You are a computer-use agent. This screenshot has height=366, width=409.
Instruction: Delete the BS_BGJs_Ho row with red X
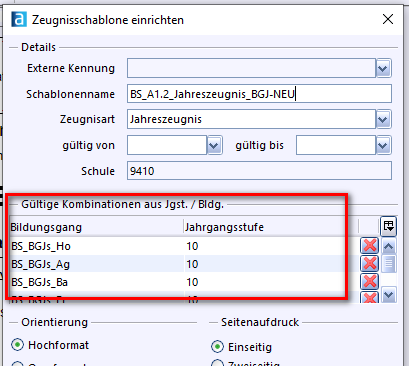click(369, 246)
